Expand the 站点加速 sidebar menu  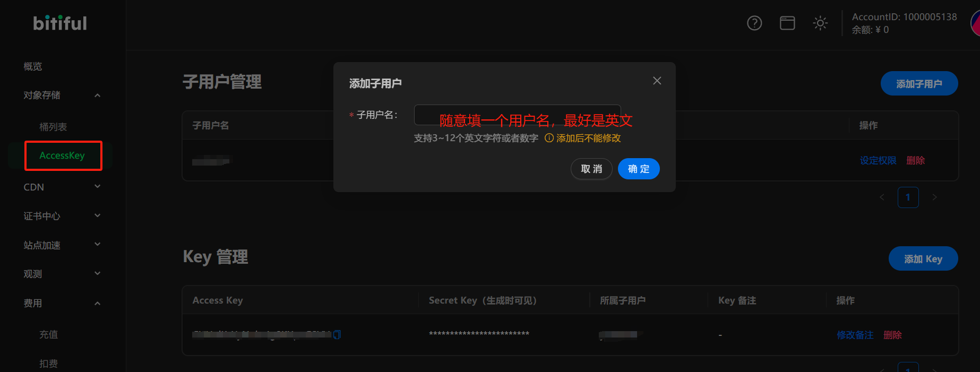(x=97, y=245)
